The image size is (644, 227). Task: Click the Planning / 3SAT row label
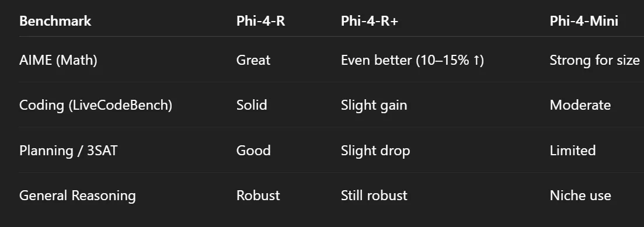tap(68, 150)
